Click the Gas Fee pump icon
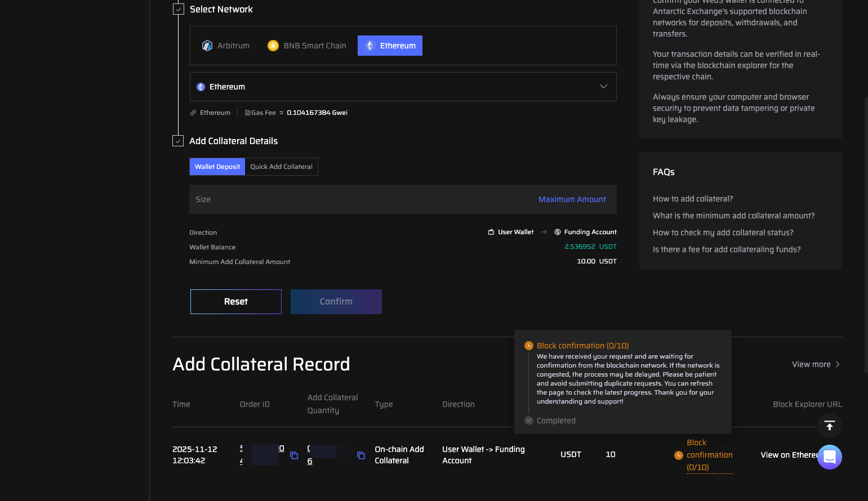868x501 pixels. (x=247, y=113)
